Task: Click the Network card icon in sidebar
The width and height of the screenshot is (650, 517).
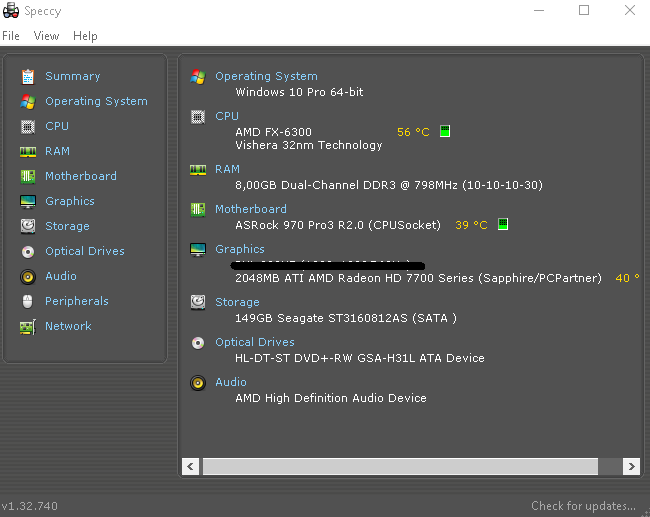Action: (27, 326)
